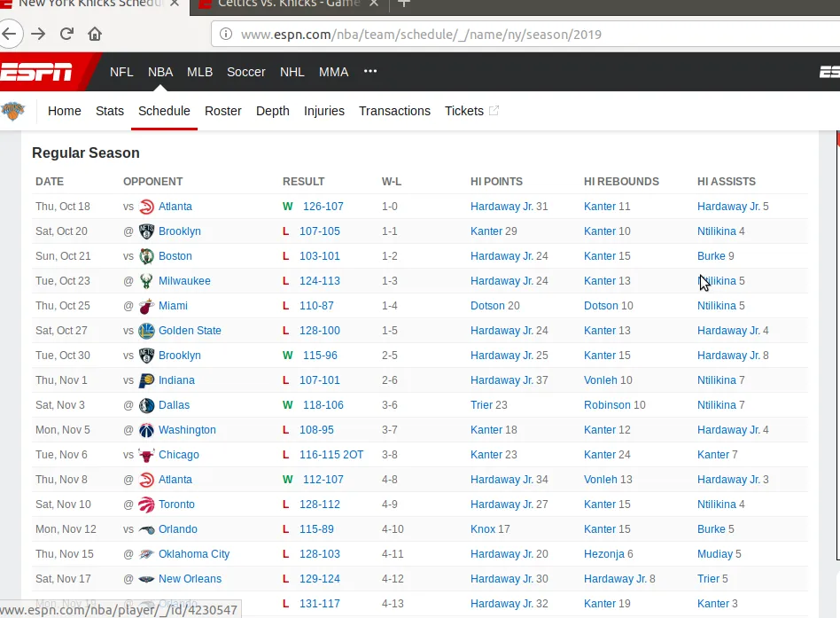
Task: Click Brooklyn Nets logo in Oct 30 row
Action: [146, 356]
